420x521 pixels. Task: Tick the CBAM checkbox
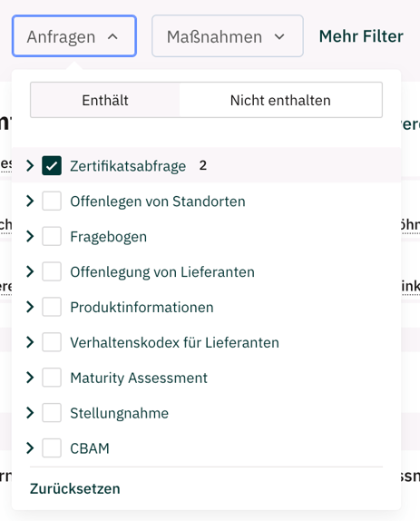coord(52,447)
